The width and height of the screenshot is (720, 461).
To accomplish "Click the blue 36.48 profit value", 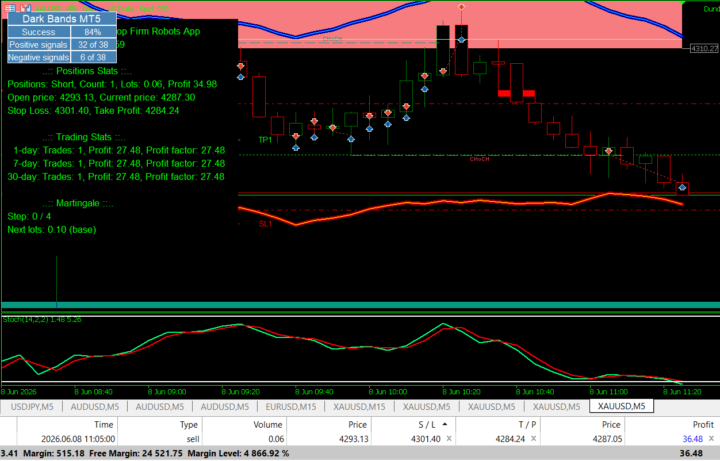I will [692, 439].
